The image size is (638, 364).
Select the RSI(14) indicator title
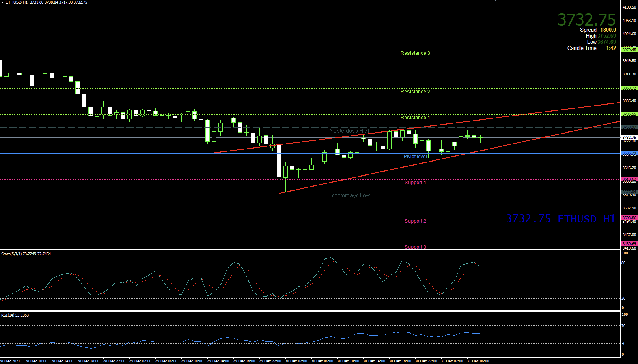click(x=15, y=315)
